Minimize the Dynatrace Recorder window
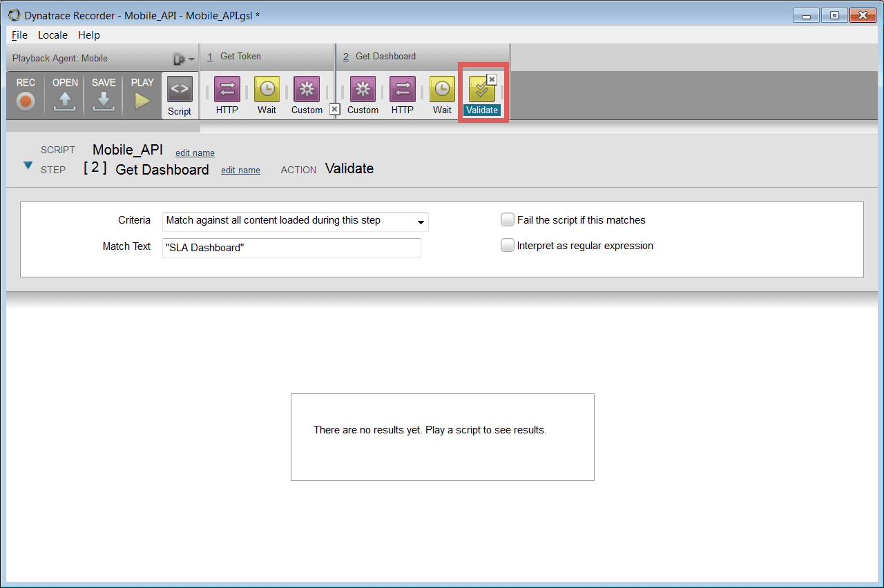The image size is (884, 588). (806, 15)
